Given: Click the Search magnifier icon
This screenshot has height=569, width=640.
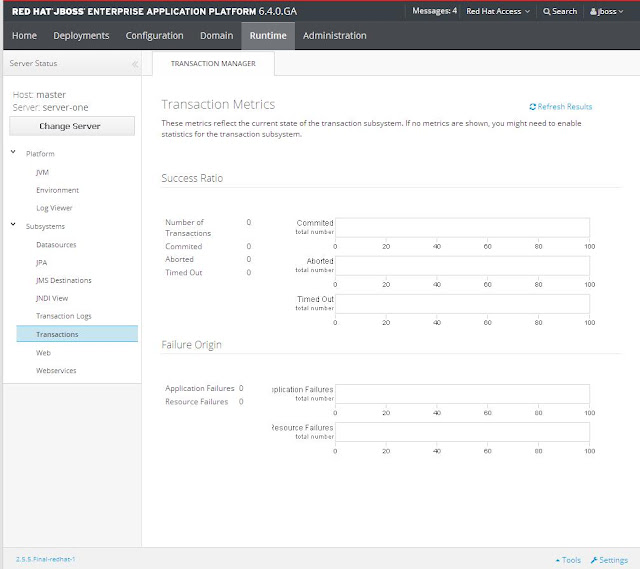Looking at the screenshot, I should click(x=547, y=11).
